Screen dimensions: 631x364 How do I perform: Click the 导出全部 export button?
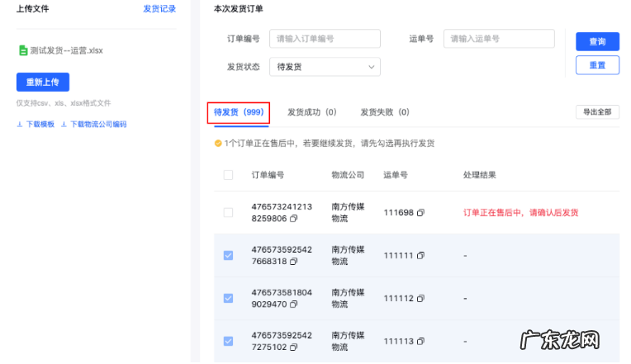point(597,111)
